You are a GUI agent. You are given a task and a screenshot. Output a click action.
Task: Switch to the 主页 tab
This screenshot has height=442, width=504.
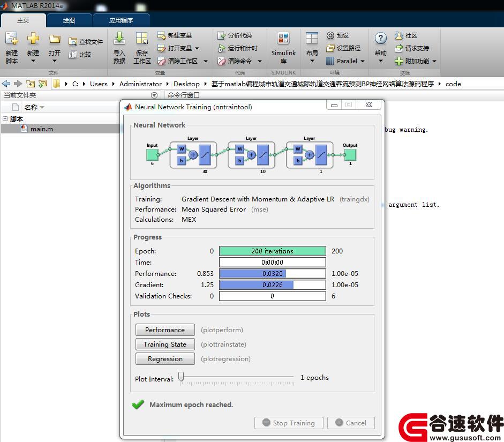[23, 20]
